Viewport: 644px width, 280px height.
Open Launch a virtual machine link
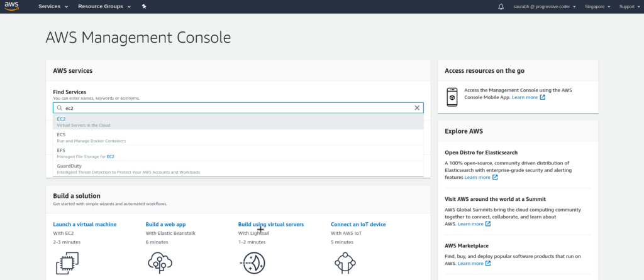[x=85, y=224]
